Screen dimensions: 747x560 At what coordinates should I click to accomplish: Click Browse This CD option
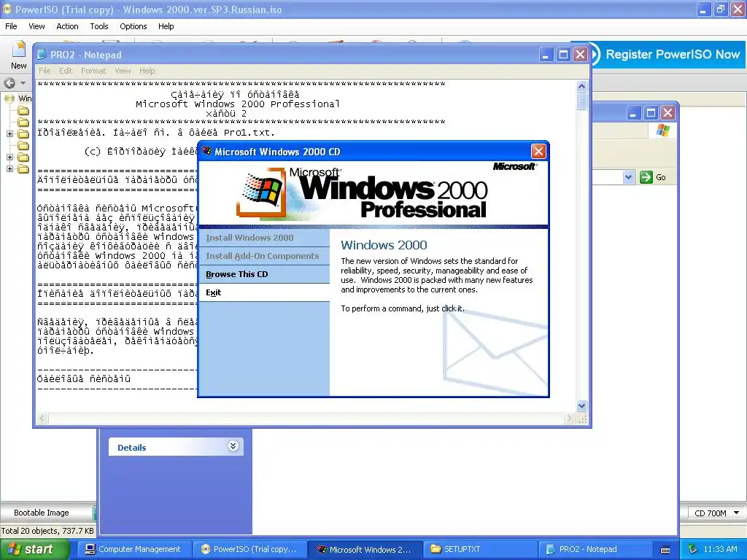[264, 274]
